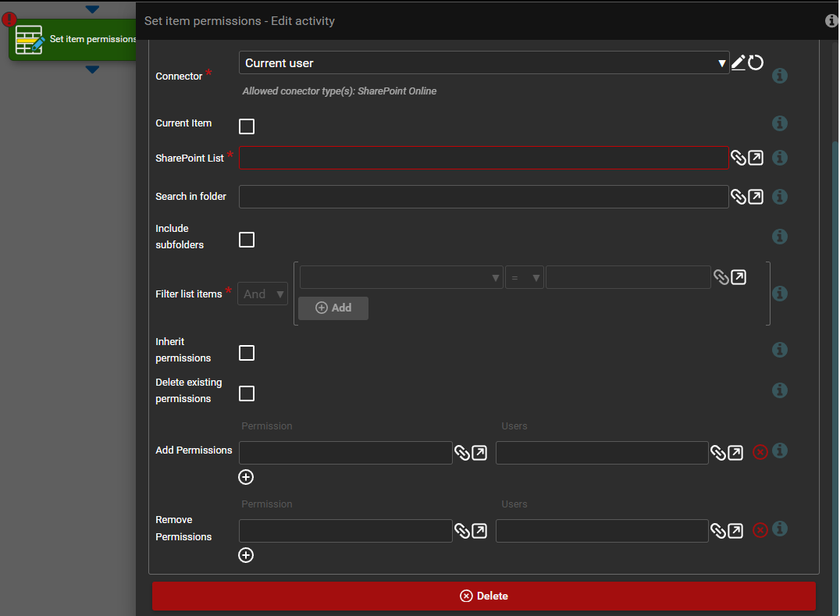
Task: Enable the Current Item checkbox
Action: (247, 126)
